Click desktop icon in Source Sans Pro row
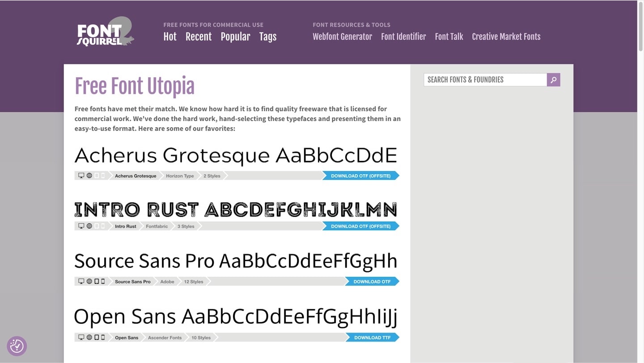The width and height of the screenshot is (644, 363). (81, 282)
